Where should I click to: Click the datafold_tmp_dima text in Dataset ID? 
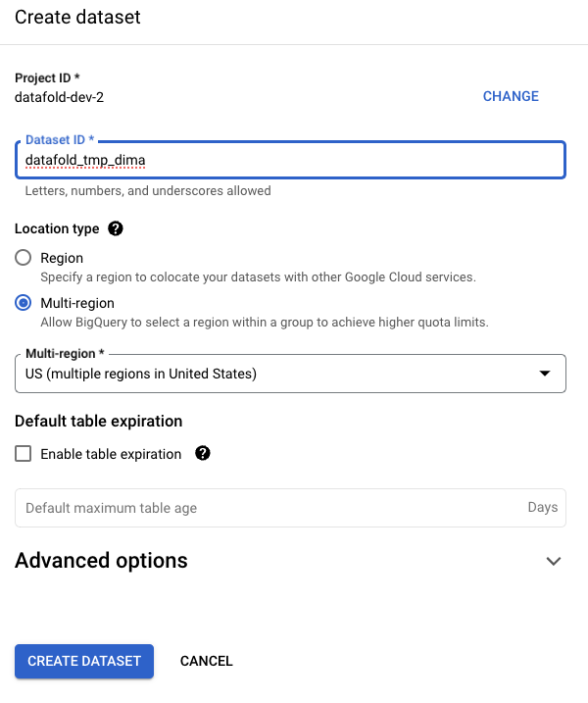tap(85, 160)
